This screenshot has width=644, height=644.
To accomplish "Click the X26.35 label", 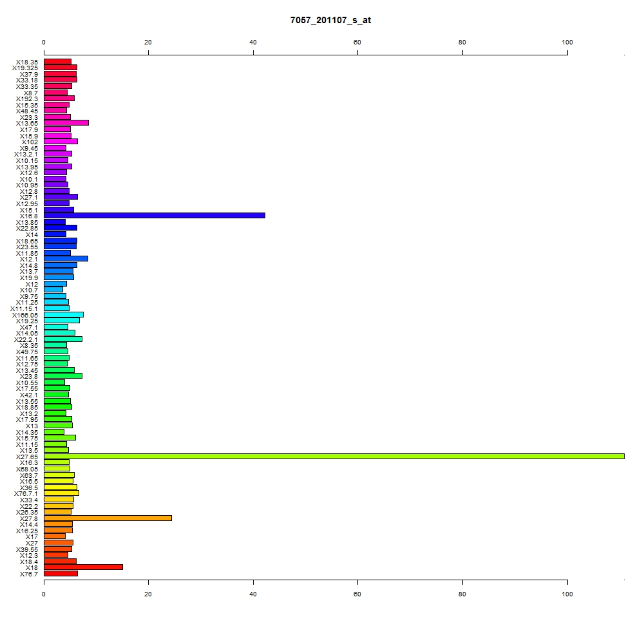I will tap(26, 512).
